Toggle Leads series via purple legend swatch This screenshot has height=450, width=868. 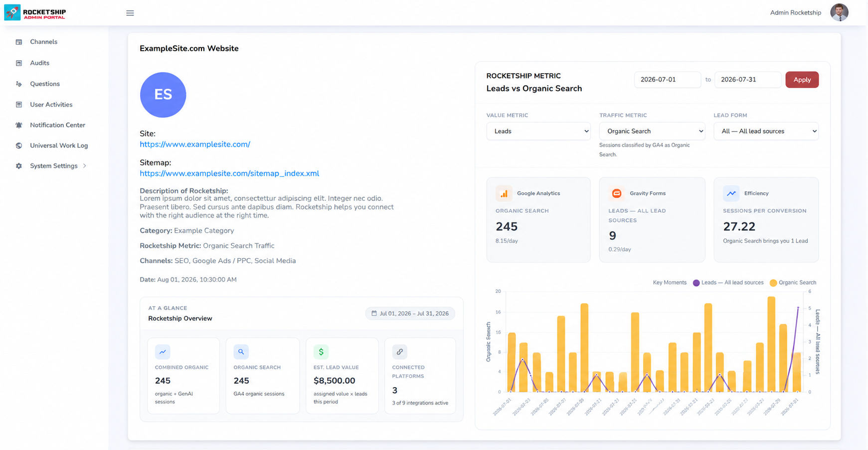(x=696, y=283)
